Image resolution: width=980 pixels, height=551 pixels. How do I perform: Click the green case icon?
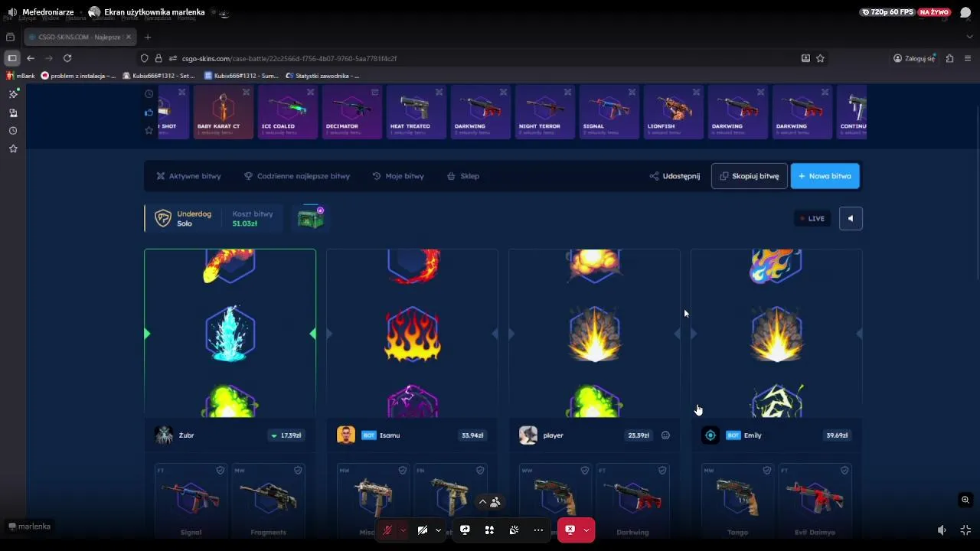point(311,218)
